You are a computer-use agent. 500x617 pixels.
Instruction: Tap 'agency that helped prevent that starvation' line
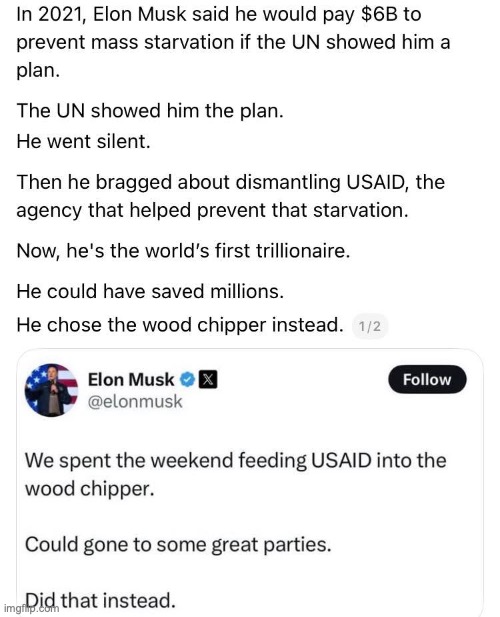click(x=212, y=210)
